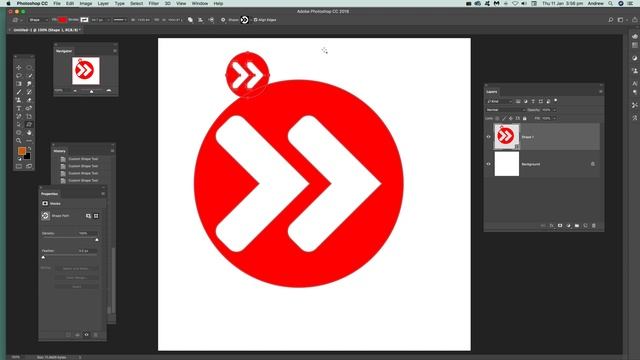640x360 pixels.
Task: Click the swap foreground and background colors icon
Action: pyautogui.click(x=29, y=149)
